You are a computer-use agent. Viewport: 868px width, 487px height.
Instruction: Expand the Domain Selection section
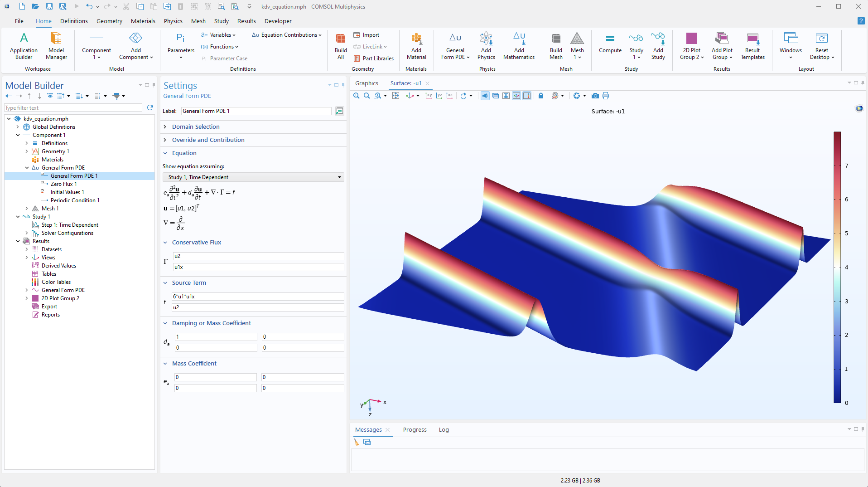click(196, 127)
